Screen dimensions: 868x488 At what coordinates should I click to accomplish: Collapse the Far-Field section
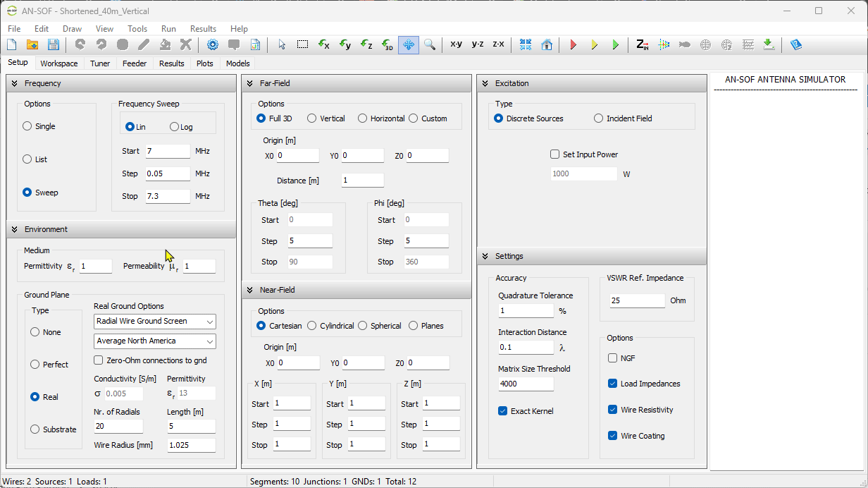250,83
